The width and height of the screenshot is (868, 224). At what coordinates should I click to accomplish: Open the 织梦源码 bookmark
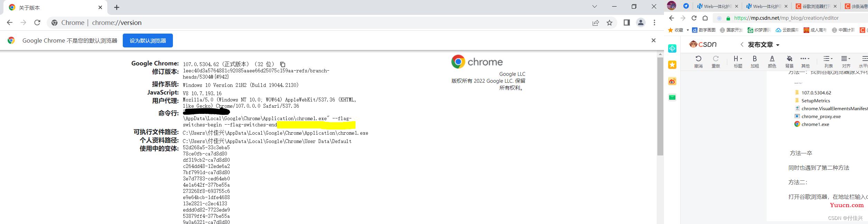[759, 30]
